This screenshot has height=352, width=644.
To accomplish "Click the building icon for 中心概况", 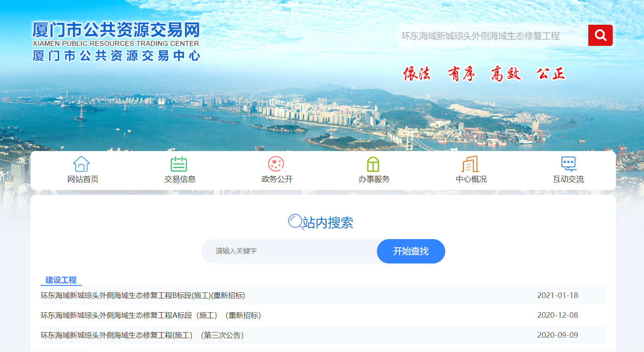I will [x=470, y=164].
